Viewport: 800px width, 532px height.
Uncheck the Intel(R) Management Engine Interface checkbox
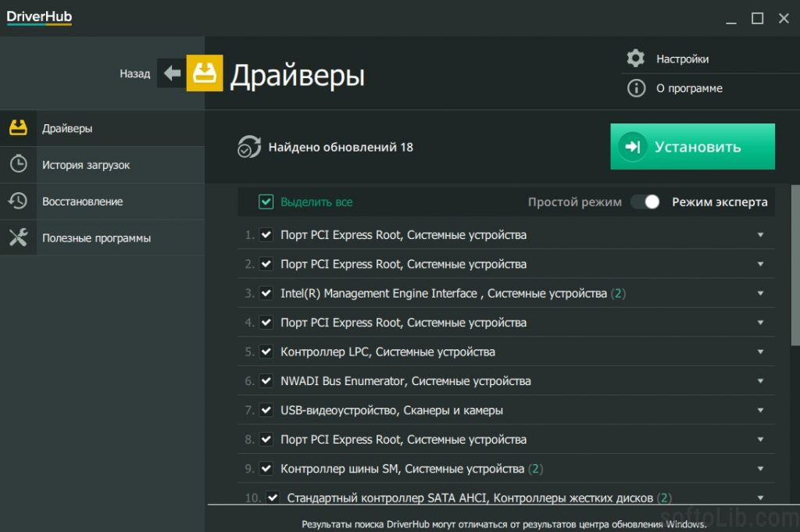click(x=266, y=293)
